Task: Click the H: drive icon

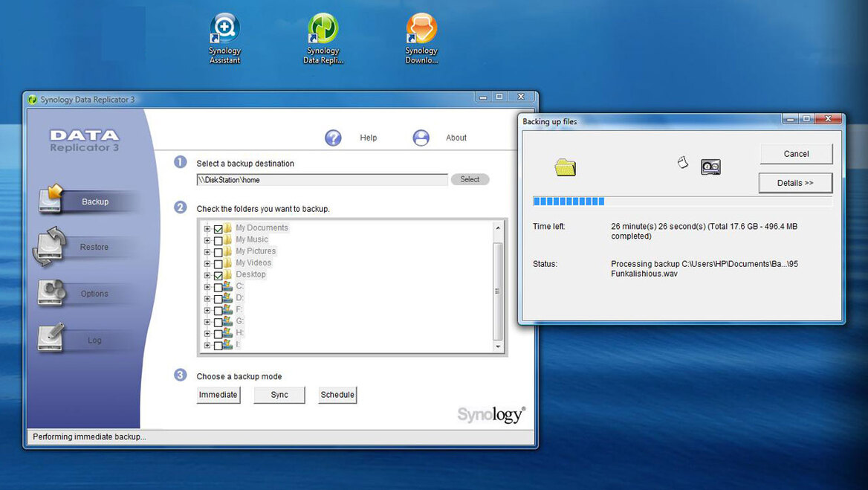Action: [x=227, y=332]
